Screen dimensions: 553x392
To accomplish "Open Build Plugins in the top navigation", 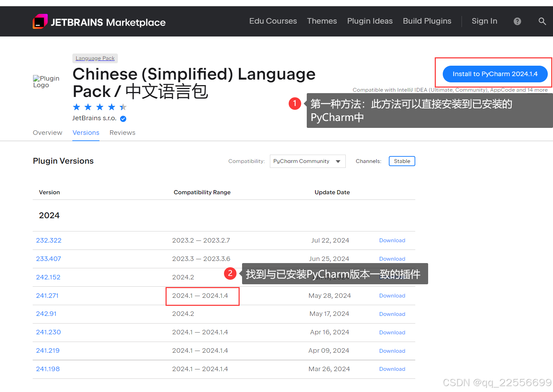I will pyautogui.click(x=427, y=21).
